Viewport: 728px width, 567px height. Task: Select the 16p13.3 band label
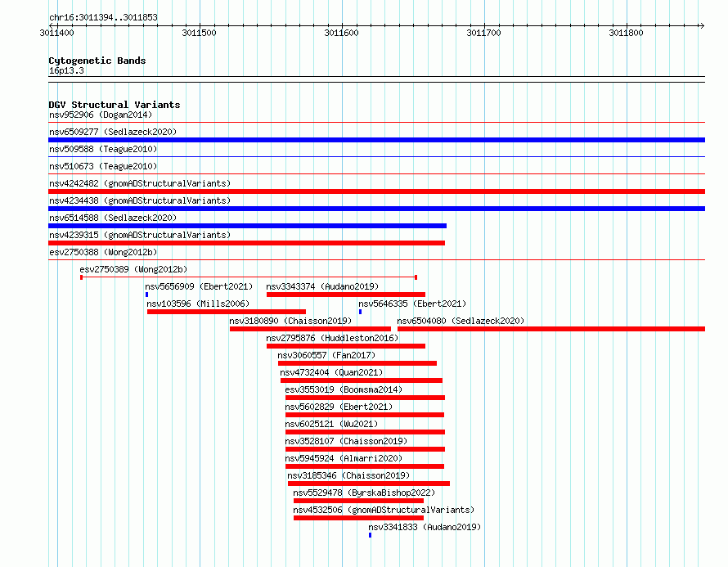[x=66, y=70]
